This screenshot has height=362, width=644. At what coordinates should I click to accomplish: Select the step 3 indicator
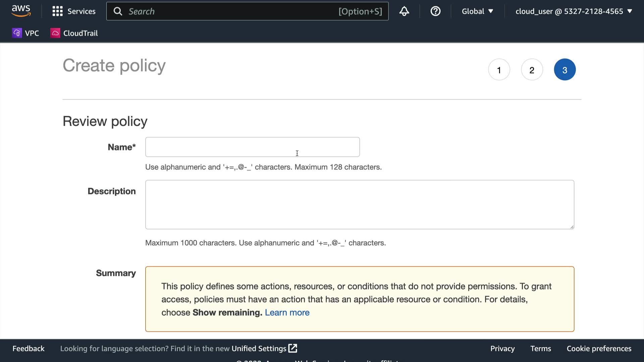pos(565,70)
